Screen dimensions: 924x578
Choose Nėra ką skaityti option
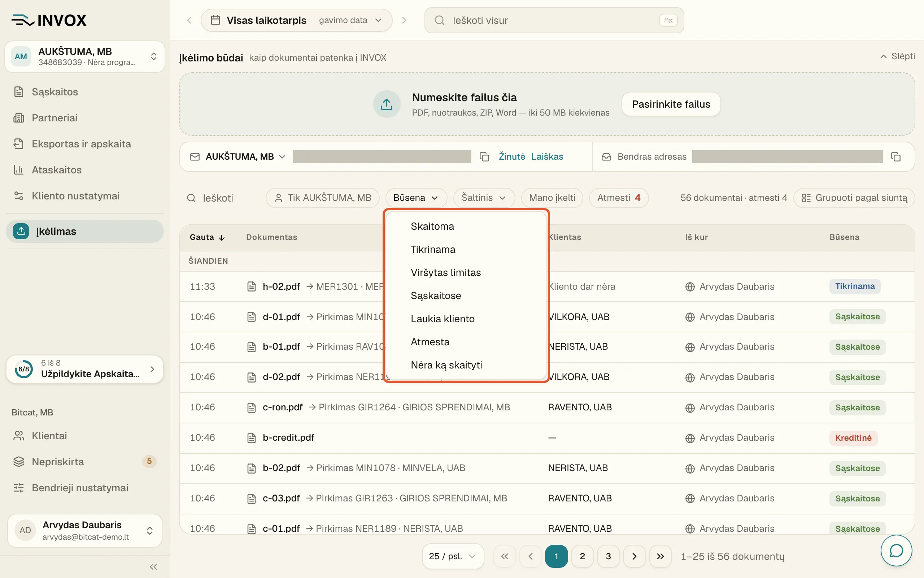(x=466, y=365)
